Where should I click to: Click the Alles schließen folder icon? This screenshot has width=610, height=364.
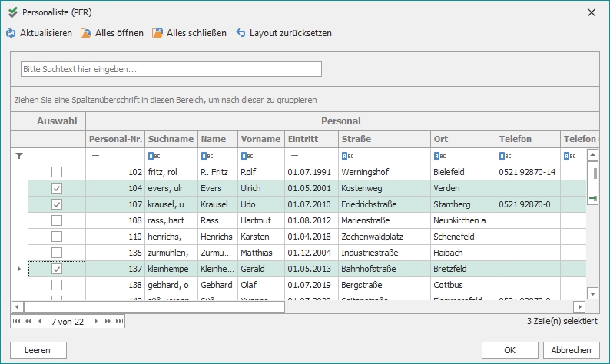pos(157,34)
